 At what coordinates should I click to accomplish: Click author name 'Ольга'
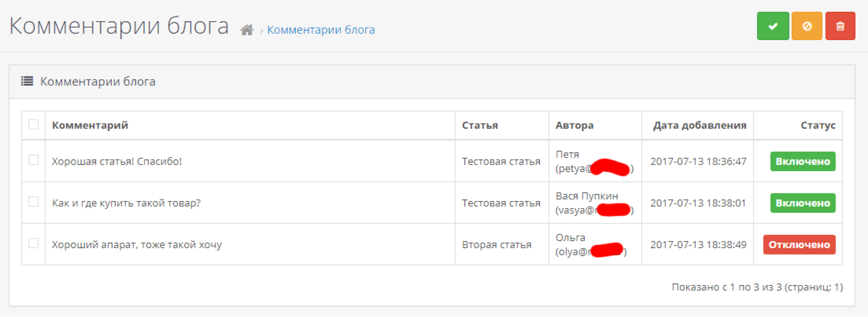[x=570, y=238]
